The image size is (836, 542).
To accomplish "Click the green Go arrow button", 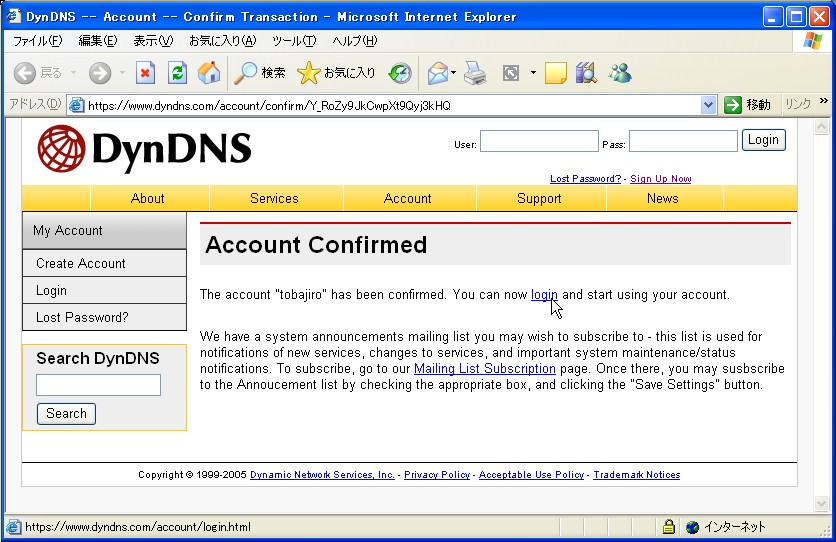I will [733, 105].
